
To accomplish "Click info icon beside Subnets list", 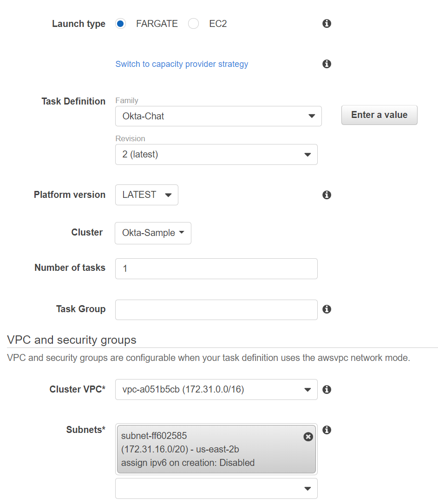I will pos(327,430).
